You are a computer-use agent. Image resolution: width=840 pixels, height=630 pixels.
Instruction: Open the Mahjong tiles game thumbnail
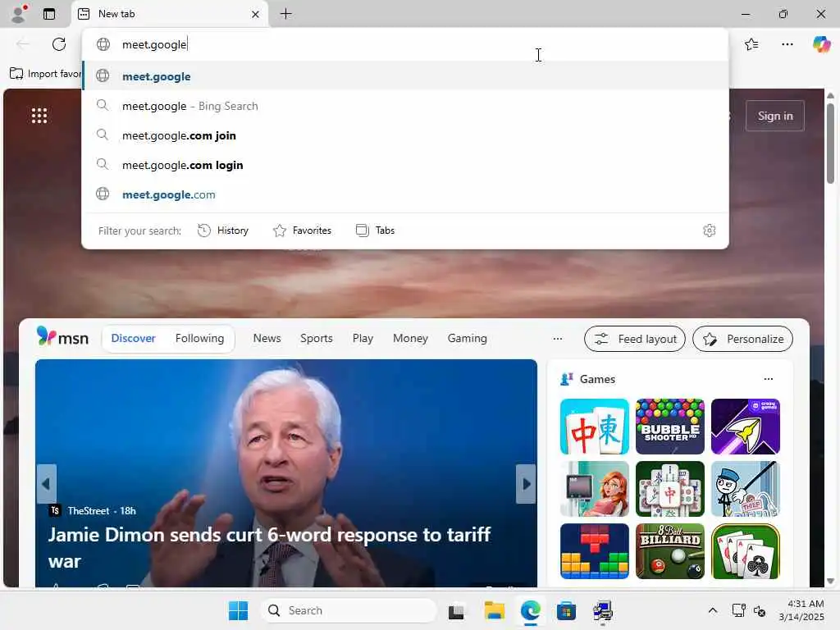(594, 427)
